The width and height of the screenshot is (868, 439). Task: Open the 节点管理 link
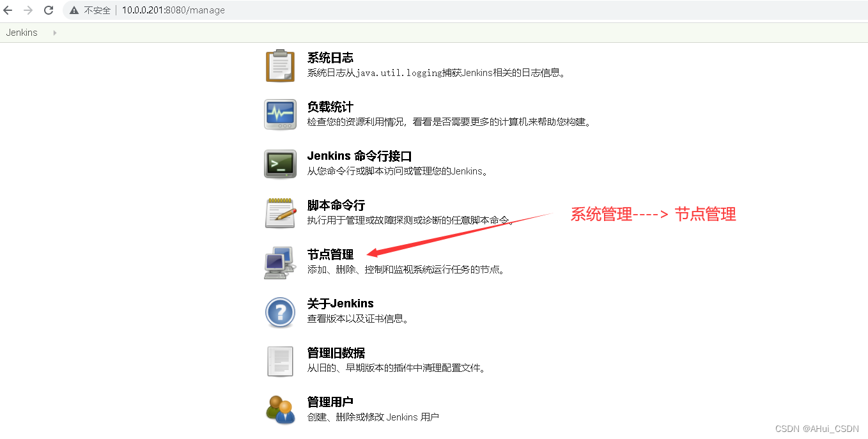coord(330,254)
